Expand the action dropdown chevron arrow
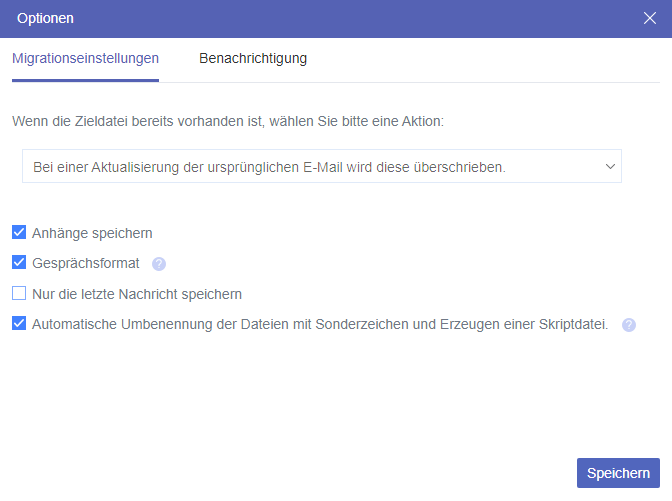The image size is (672, 501). pyautogui.click(x=610, y=167)
